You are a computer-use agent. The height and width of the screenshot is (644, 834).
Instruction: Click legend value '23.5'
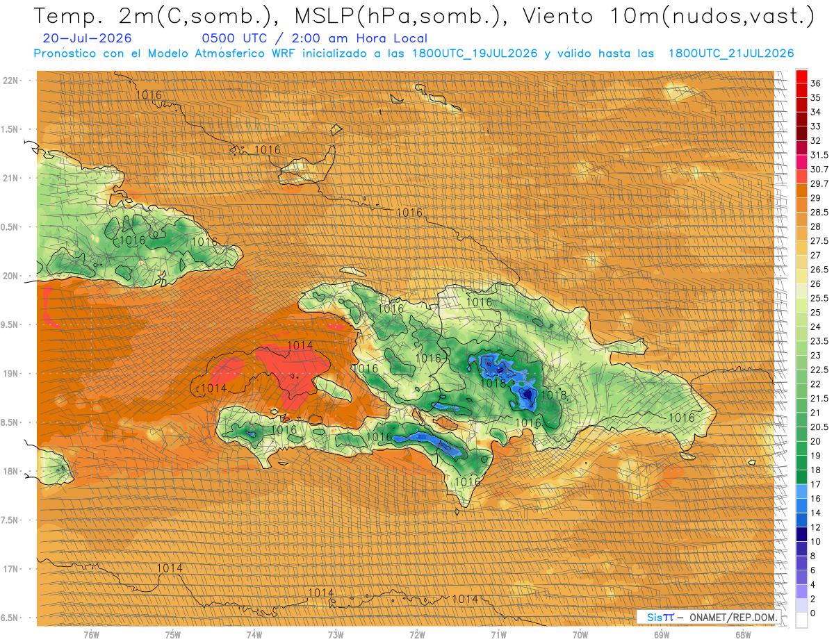[x=819, y=341]
